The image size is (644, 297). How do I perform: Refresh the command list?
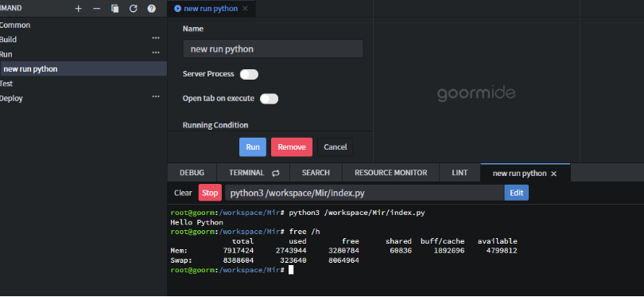tap(133, 9)
